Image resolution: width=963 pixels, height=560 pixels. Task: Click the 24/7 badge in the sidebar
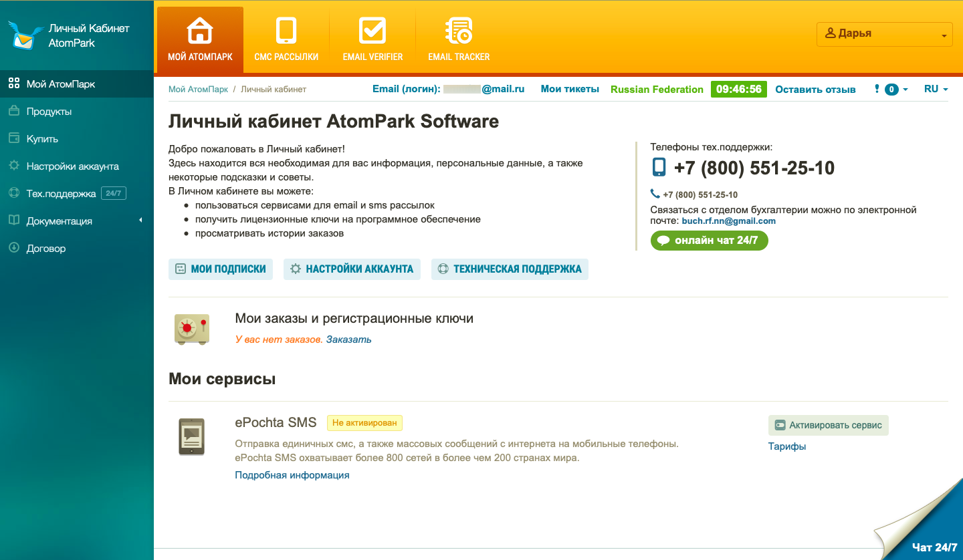click(113, 194)
